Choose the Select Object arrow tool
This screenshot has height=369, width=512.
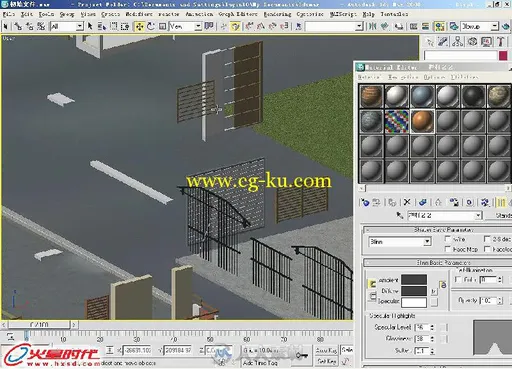pyautogui.click(x=90, y=26)
